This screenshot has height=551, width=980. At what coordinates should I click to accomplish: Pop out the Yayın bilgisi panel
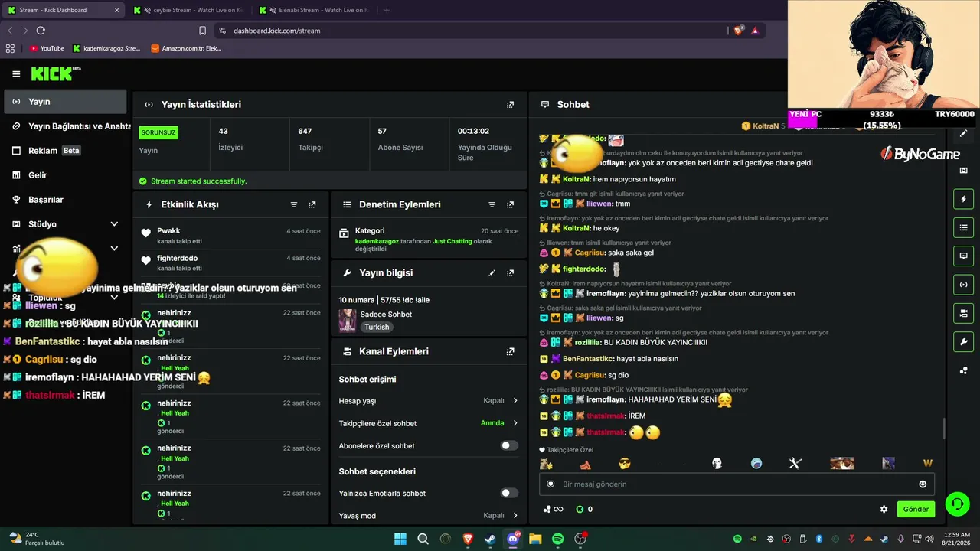511,273
